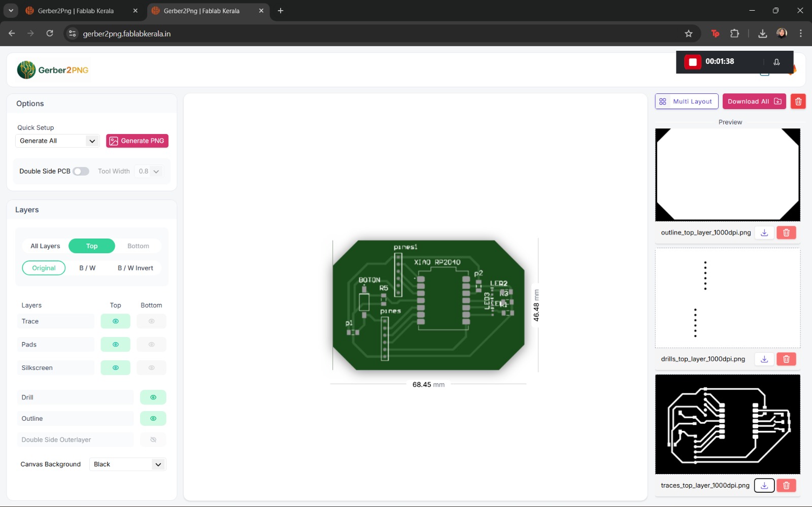Click the Gerber2PNG logo
Image resolution: width=812 pixels, height=507 pixels.
click(x=53, y=70)
